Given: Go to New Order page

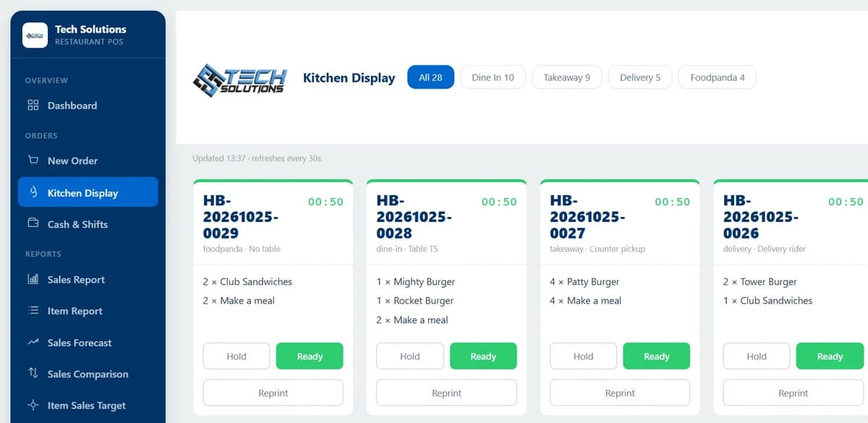Looking at the screenshot, I should (x=88, y=161).
